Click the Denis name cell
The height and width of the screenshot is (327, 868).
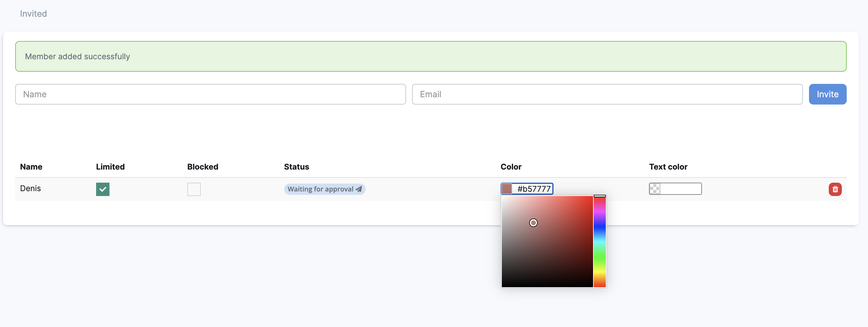click(x=30, y=189)
